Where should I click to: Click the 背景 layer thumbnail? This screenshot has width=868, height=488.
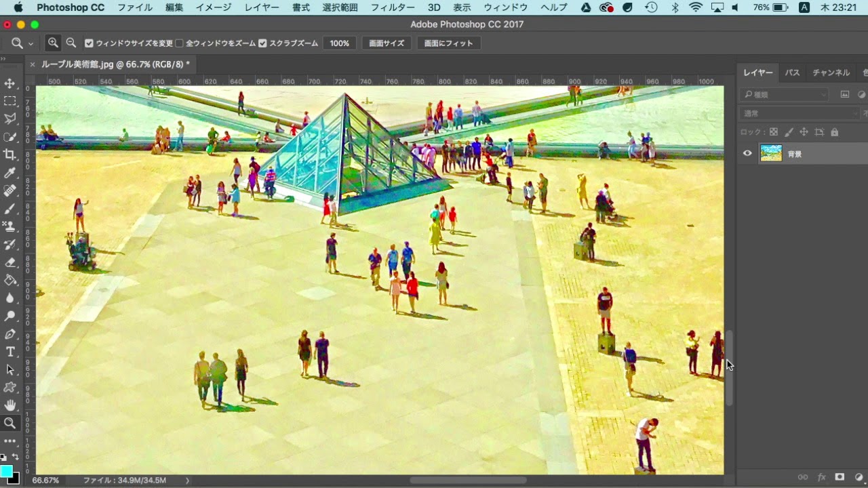point(771,153)
